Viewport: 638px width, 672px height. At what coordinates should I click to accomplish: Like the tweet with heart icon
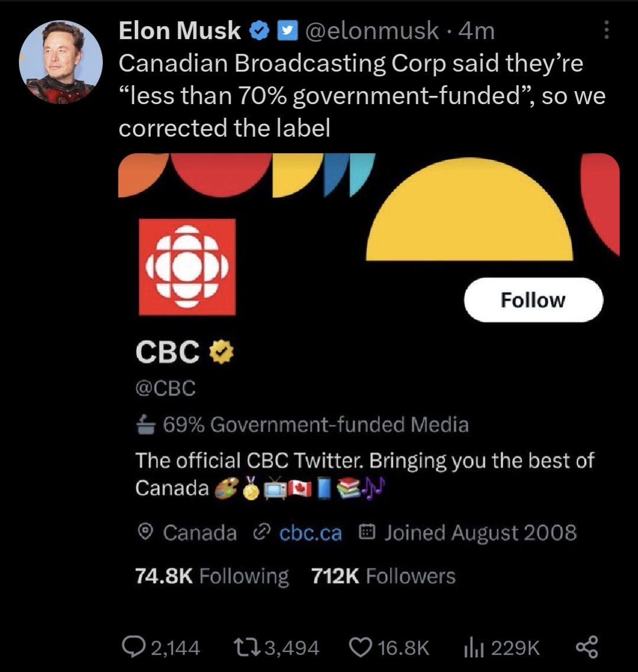pyautogui.click(x=360, y=647)
